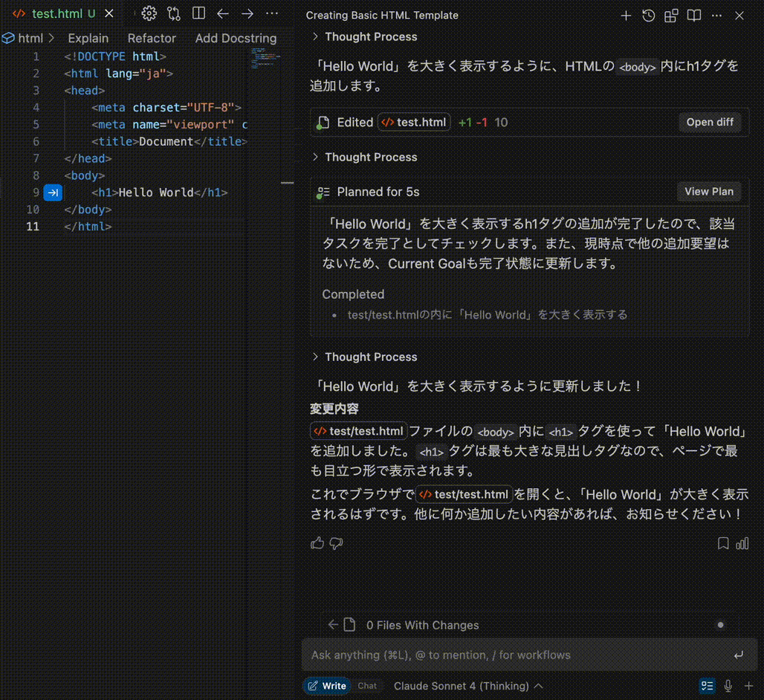Open test/test.html link after これでブラウザで
Screen dimensions: 764x700
coord(464,494)
